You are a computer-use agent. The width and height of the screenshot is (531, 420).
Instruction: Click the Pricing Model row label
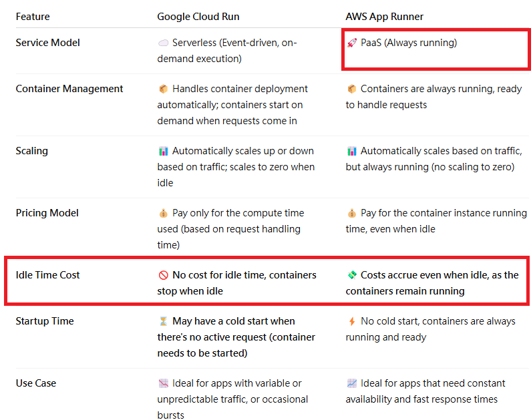coord(47,213)
